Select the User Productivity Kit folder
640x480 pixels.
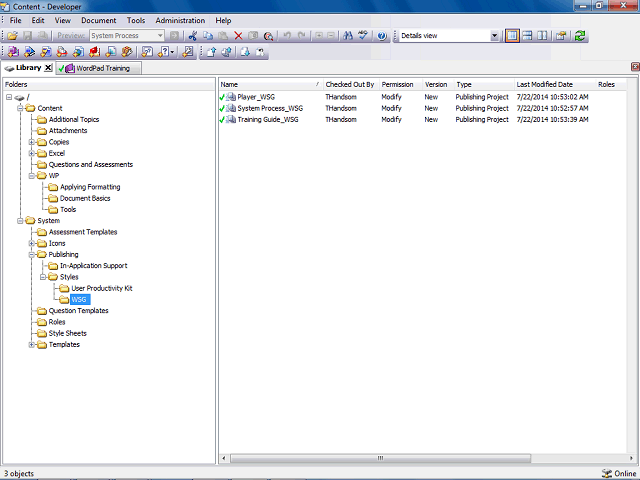tap(102, 288)
